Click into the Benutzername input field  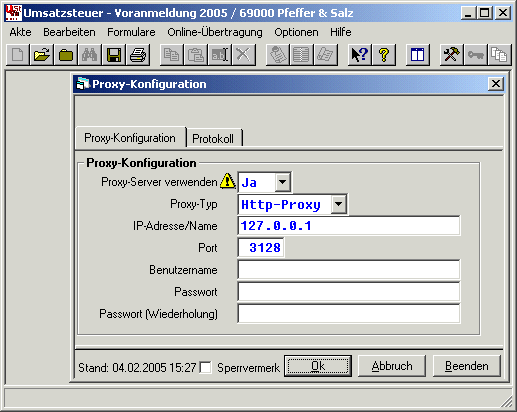click(x=349, y=270)
